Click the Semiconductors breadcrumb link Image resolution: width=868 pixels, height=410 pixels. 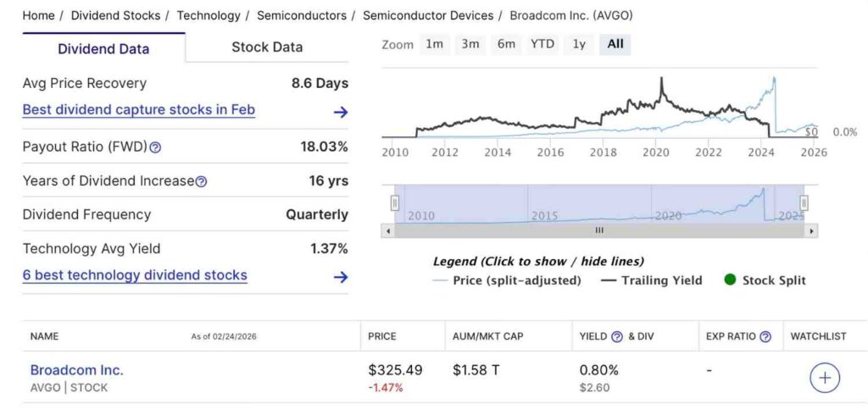(x=301, y=15)
